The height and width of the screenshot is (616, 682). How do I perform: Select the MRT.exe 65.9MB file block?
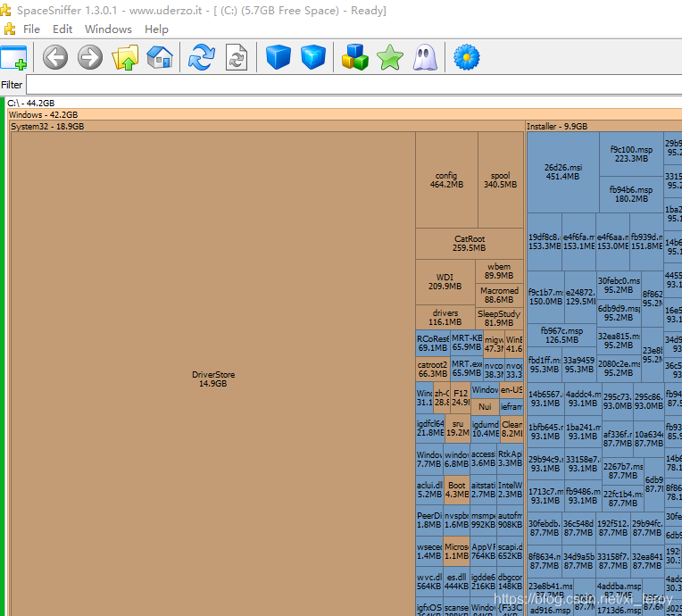coord(466,369)
